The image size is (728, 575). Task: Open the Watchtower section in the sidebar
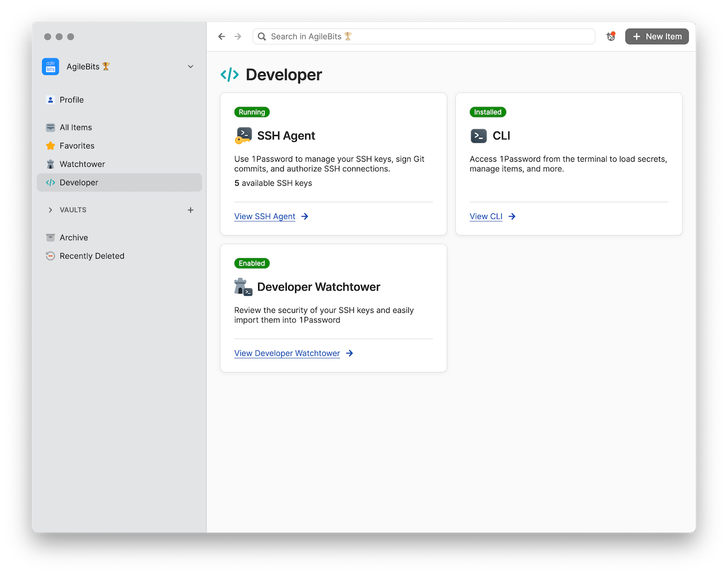[82, 163]
